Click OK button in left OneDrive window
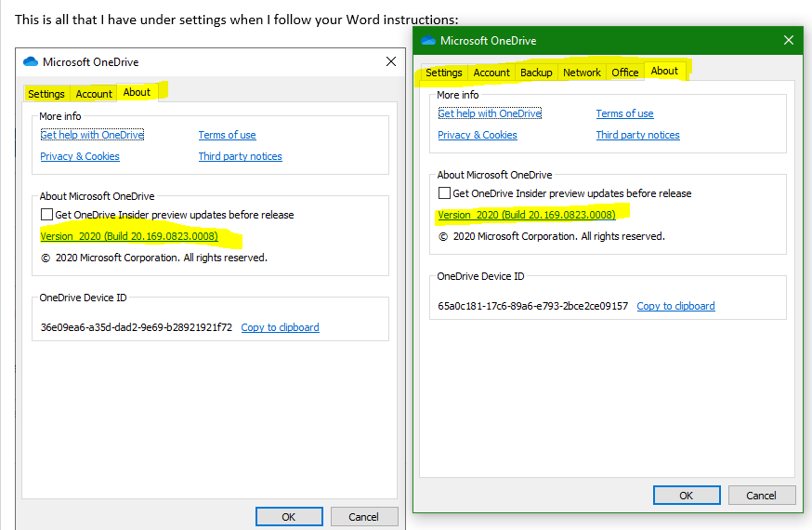The width and height of the screenshot is (812, 530). coord(289,517)
